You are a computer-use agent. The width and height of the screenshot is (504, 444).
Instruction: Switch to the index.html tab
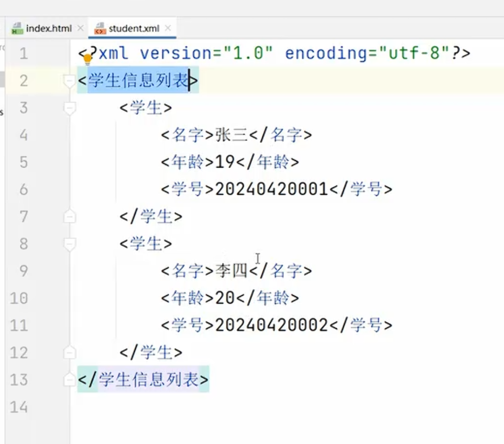[49, 28]
